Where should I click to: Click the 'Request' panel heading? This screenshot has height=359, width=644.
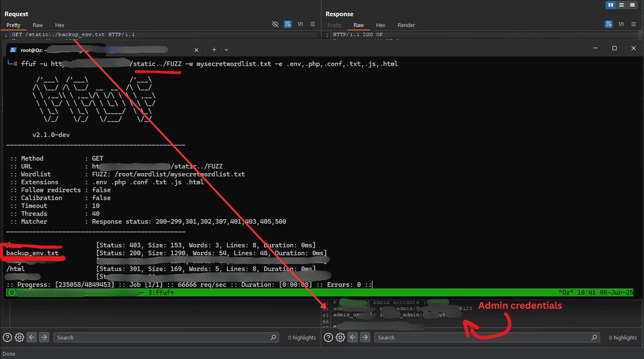[x=17, y=14]
